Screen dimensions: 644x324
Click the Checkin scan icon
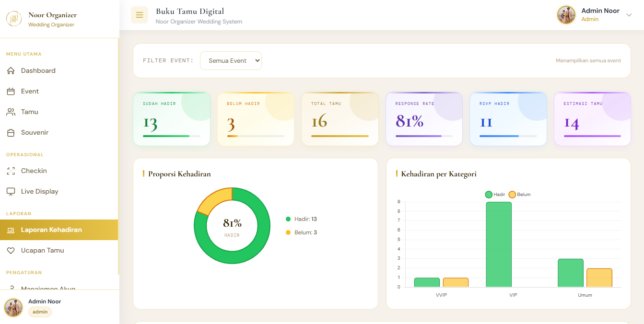(11, 171)
